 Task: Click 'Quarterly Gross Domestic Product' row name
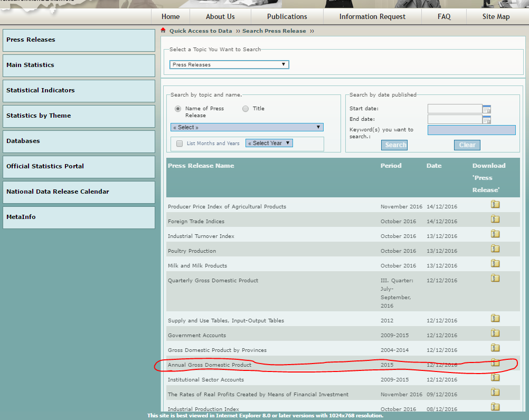[213, 281]
